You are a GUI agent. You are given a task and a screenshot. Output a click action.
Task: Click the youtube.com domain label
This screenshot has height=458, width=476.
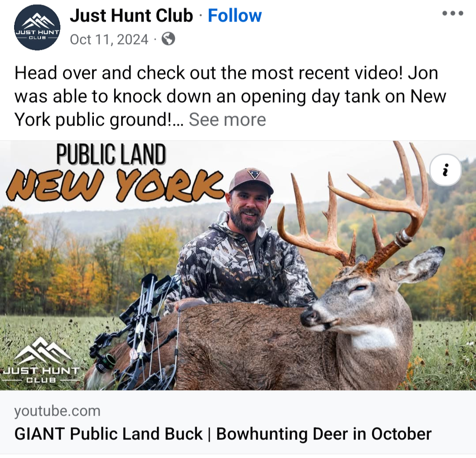coord(57,411)
